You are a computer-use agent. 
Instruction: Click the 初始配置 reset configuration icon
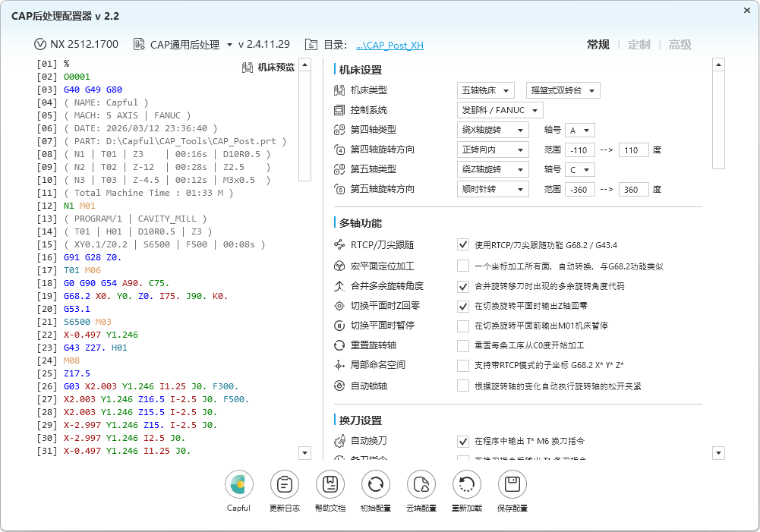(375, 484)
